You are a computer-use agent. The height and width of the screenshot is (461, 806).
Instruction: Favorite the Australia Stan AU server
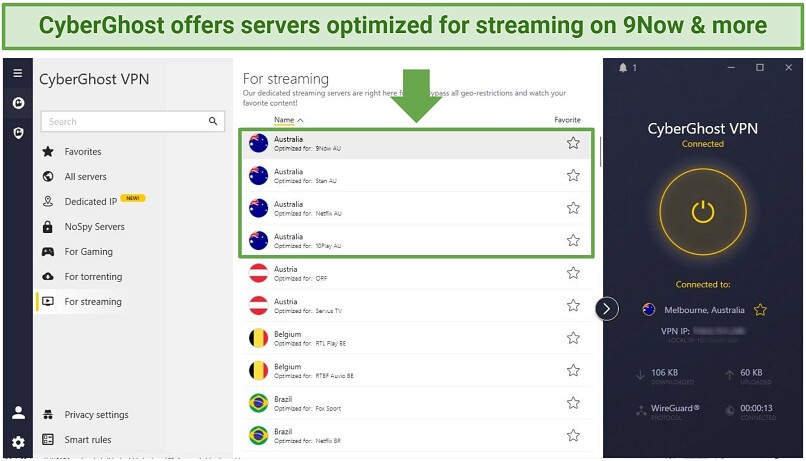pyautogui.click(x=573, y=175)
